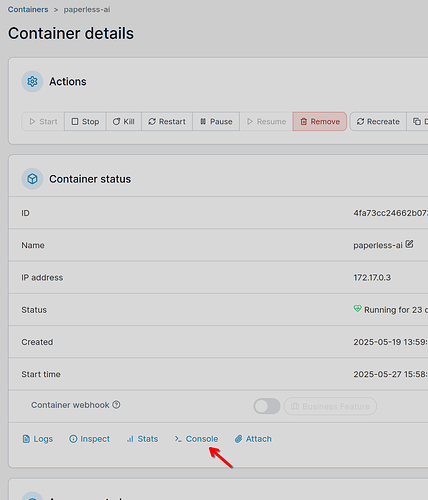The height and width of the screenshot is (500, 428).
Task: Click the gear icon beside Actions
Action: pyautogui.click(x=32, y=81)
